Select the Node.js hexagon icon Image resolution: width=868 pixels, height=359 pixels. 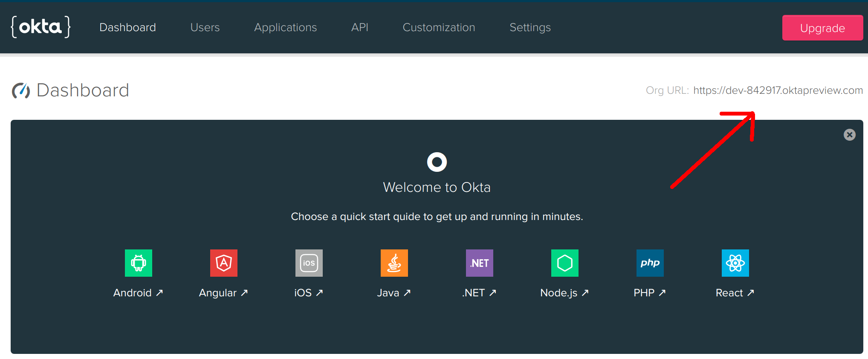[x=564, y=263]
